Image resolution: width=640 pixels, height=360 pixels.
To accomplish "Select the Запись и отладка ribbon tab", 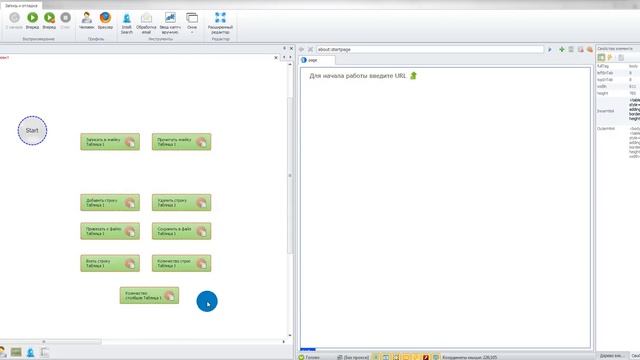I will [x=21, y=6].
